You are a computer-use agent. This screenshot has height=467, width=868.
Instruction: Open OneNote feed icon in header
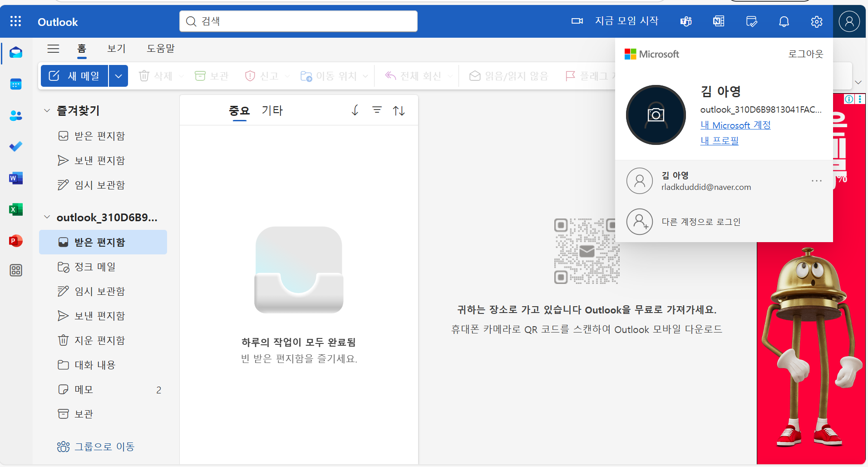point(719,21)
